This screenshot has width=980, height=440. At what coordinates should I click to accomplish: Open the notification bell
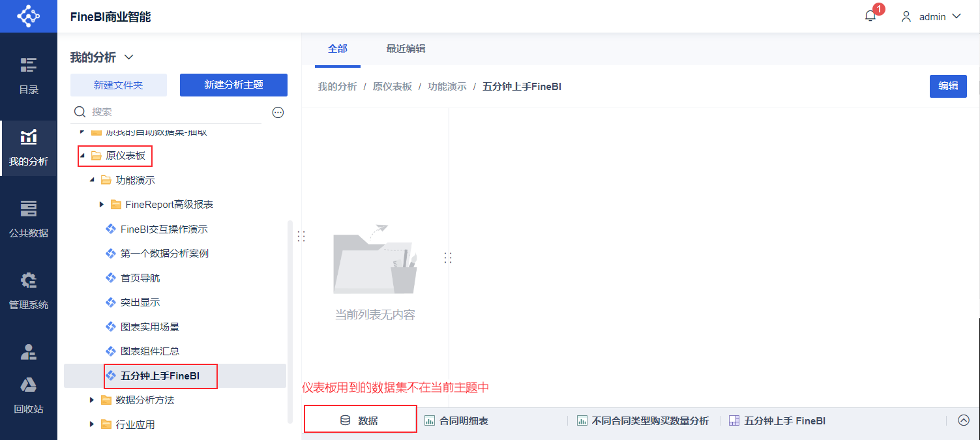(x=870, y=16)
